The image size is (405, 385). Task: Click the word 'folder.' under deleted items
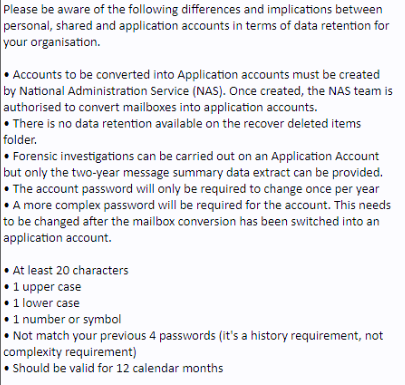coord(20,140)
